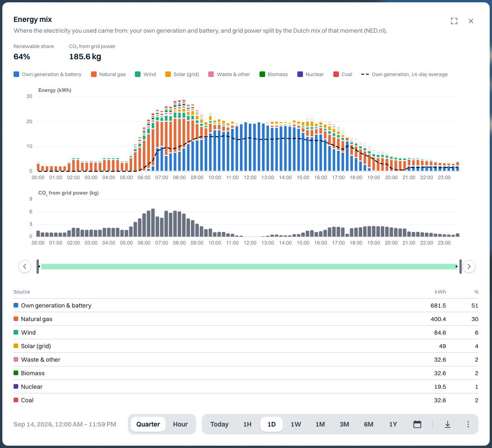
Task: Click the Coal row in source table
Action: [246, 400]
